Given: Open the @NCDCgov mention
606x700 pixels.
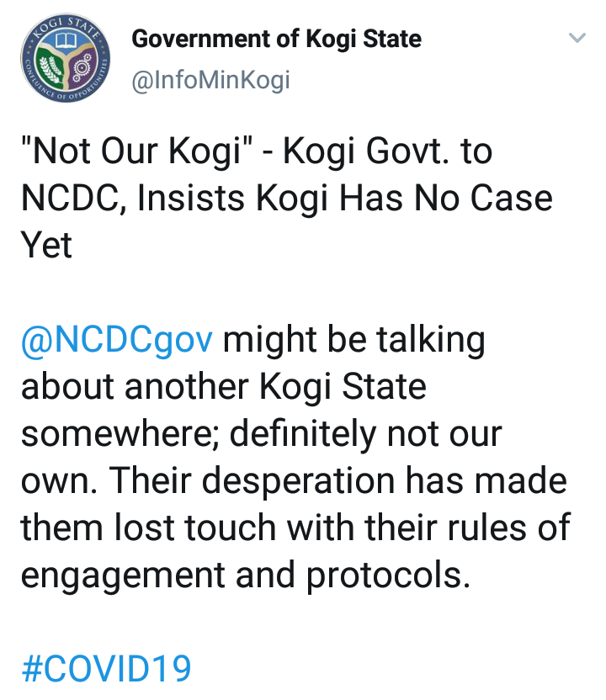Looking at the screenshot, I should pyautogui.click(x=117, y=340).
